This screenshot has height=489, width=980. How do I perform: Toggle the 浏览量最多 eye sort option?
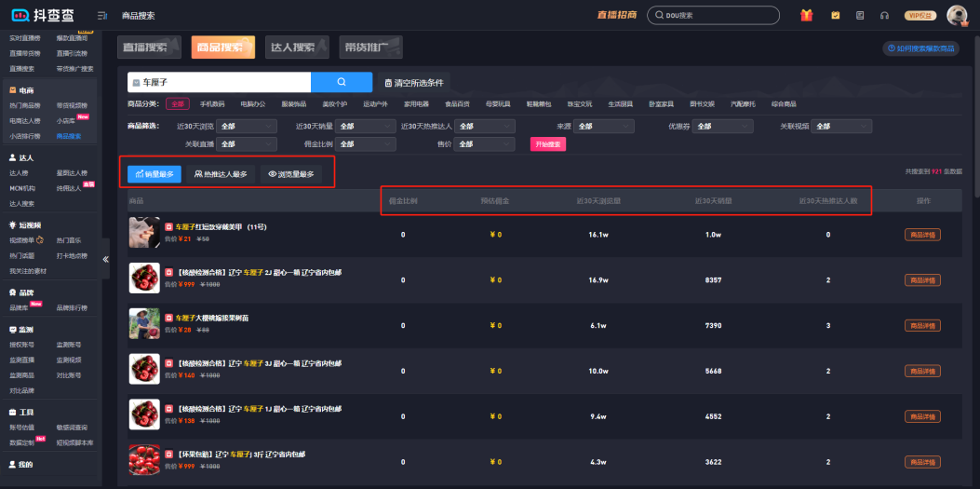tap(290, 173)
